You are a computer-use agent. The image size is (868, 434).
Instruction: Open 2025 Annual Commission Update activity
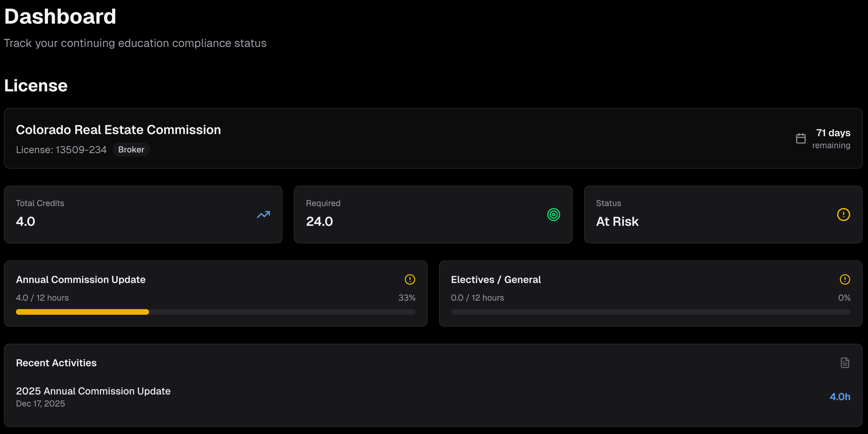[x=93, y=391]
